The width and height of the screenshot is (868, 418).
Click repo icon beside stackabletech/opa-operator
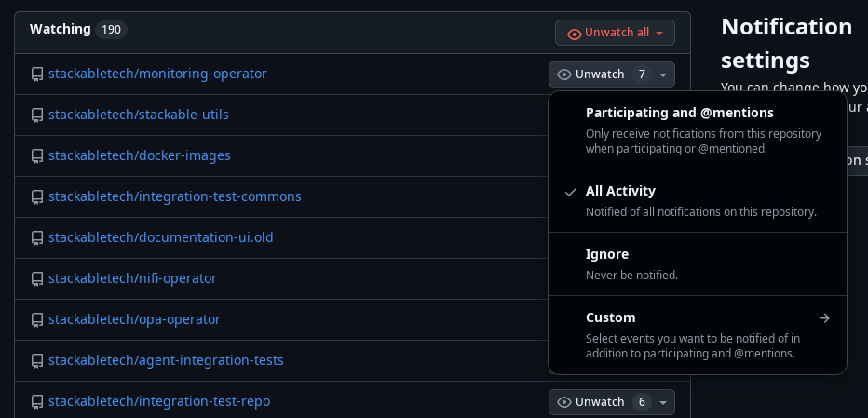(x=37, y=320)
